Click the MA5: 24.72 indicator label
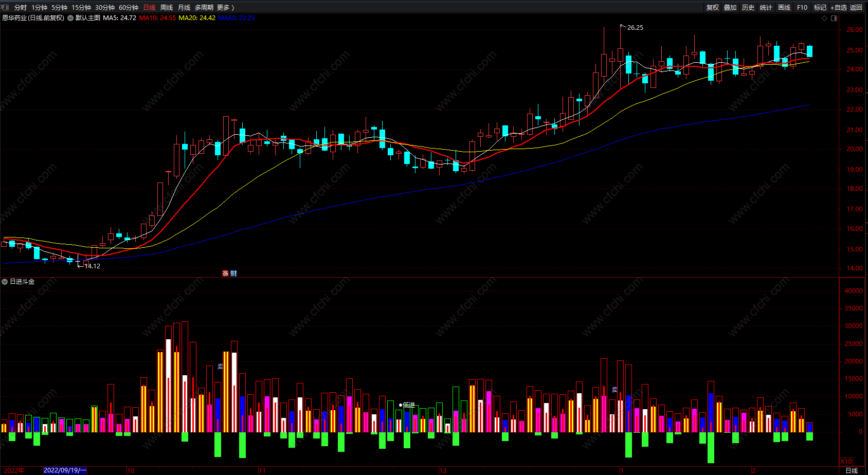 click(119, 18)
